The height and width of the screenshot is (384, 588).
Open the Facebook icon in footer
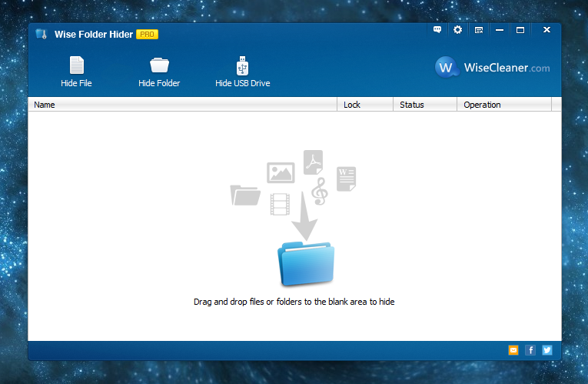point(530,350)
